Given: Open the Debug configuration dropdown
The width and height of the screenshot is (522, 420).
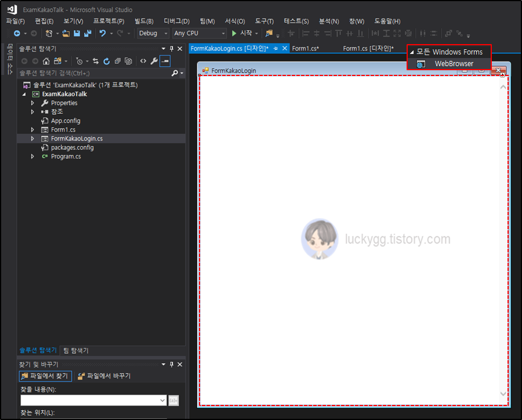Looking at the screenshot, I should 166,33.
